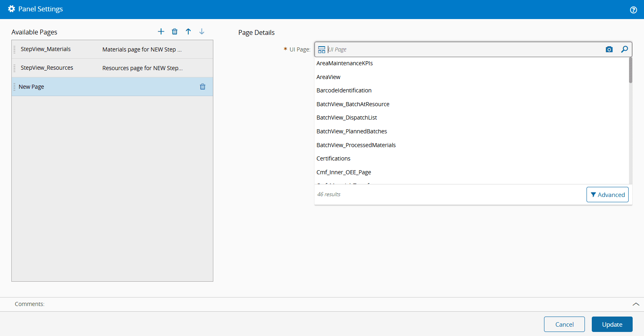
Task: Move selected page down with the arrow icon
Action: (202, 32)
